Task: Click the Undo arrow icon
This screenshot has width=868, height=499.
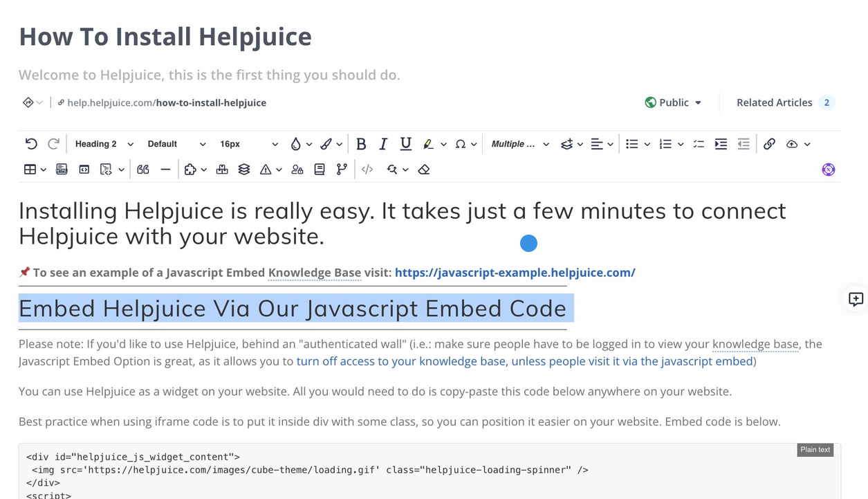Action: [31, 144]
